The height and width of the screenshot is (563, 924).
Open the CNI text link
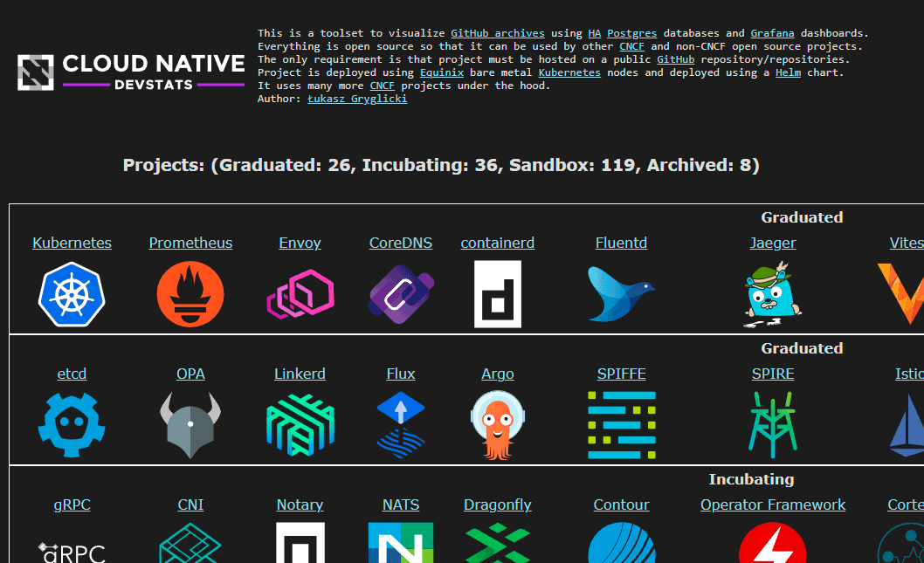(190, 505)
